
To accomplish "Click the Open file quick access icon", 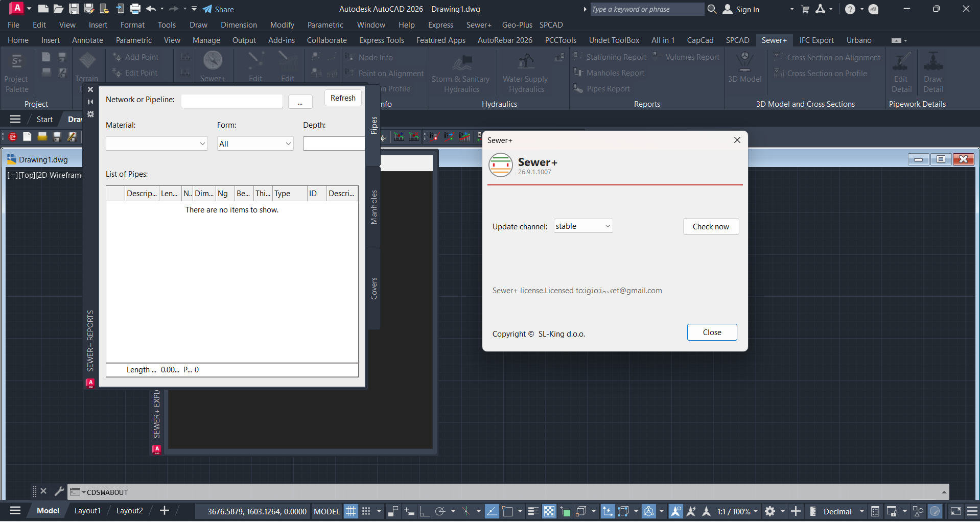I will 58,9.
